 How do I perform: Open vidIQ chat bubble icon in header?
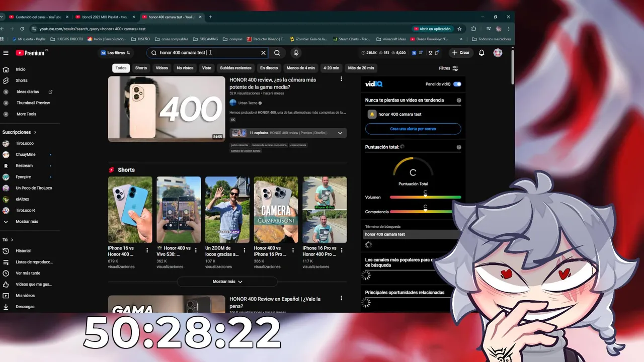437,53
